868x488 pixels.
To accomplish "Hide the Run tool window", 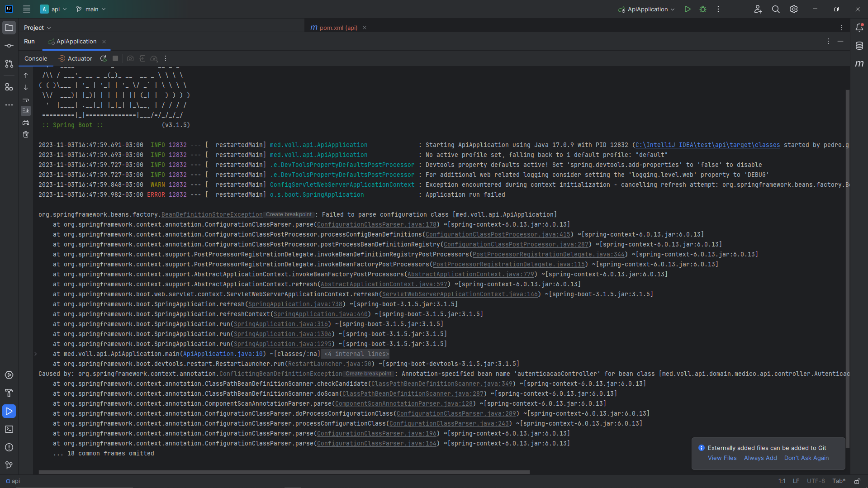I will pos(840,41).
